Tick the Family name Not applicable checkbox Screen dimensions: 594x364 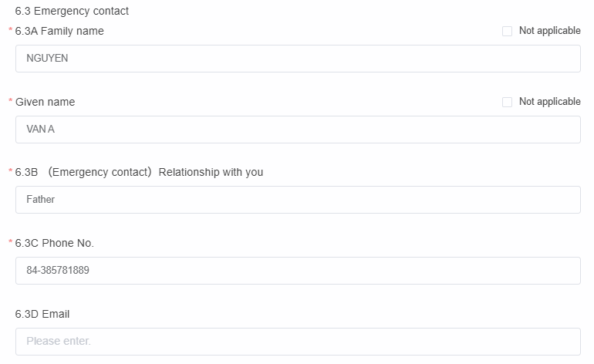[x=507, y=32]
